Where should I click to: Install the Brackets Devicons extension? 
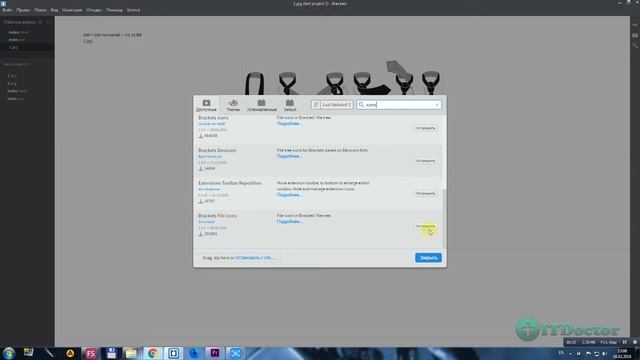(x=425, y=161)
